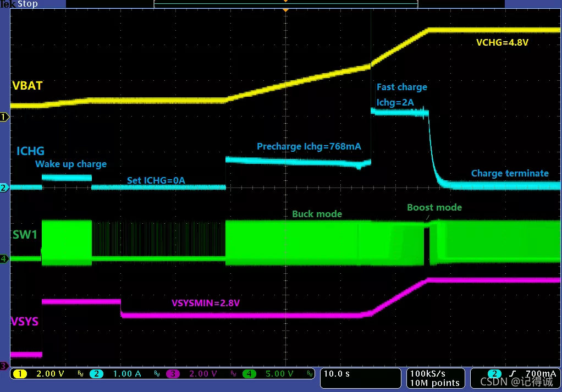This screenshot has height=392, width=562.
Task: Click the VBAT waveform label
Action: tap(27, 86)
